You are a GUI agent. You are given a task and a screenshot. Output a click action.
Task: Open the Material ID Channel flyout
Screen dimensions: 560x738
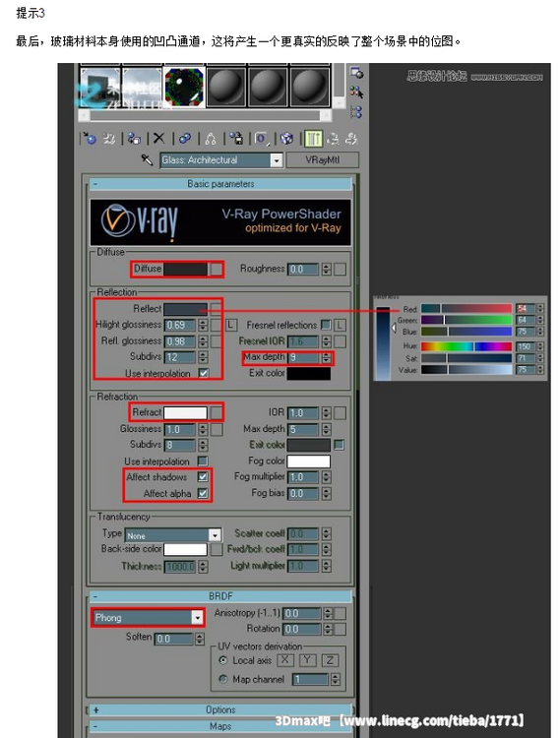[x=262, y=139]
